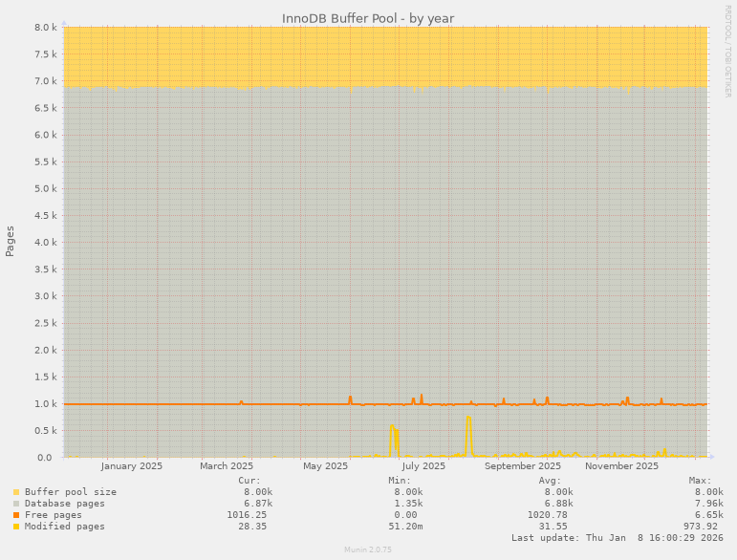Click Modified pages average value 31.55
This screenshot has height=560, width=737.
(x=553, y=527)
